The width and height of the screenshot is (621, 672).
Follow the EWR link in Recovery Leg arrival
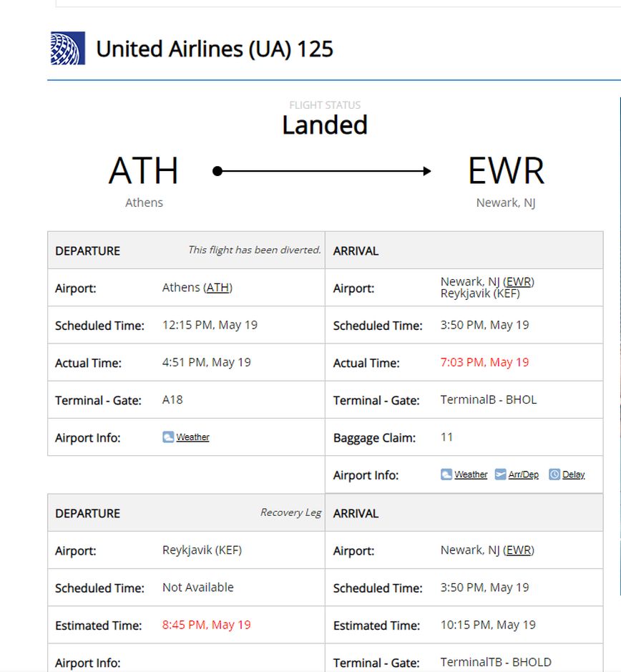[x=519, y=550]
